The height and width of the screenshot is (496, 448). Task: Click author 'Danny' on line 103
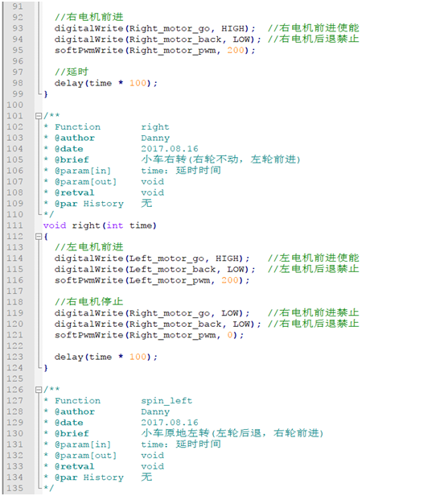(x=155, y=138)
